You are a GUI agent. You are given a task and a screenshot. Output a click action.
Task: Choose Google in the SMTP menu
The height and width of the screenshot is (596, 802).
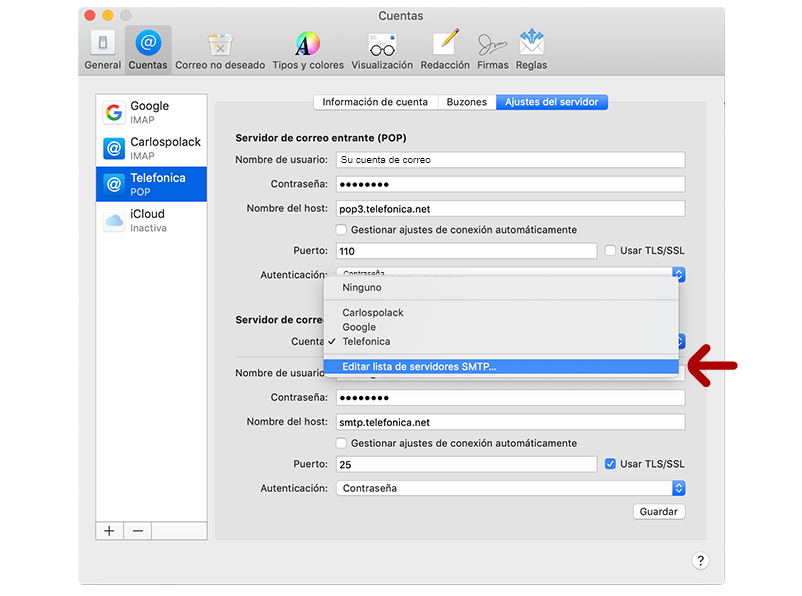(501, 327)
